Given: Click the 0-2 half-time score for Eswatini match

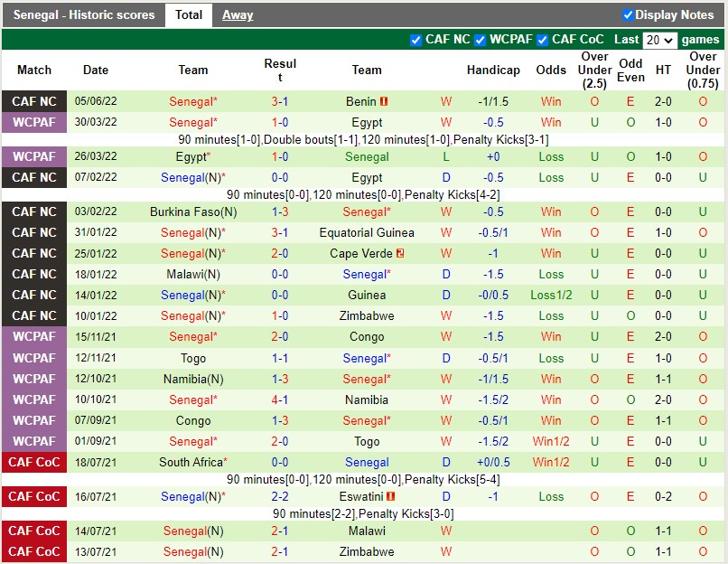Looking at the screenshot, I should [x=663, y=496].
